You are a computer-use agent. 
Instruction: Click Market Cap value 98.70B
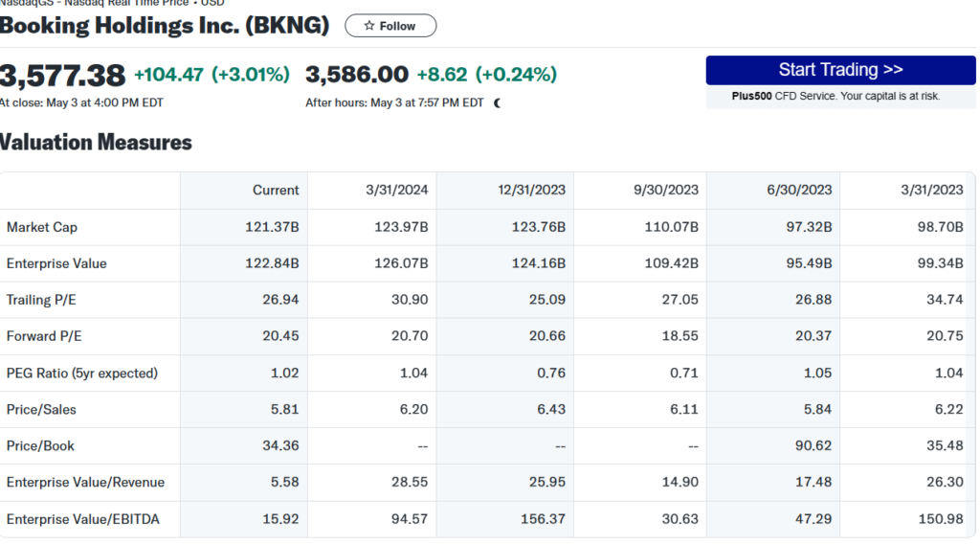click(x=940, y=227)
